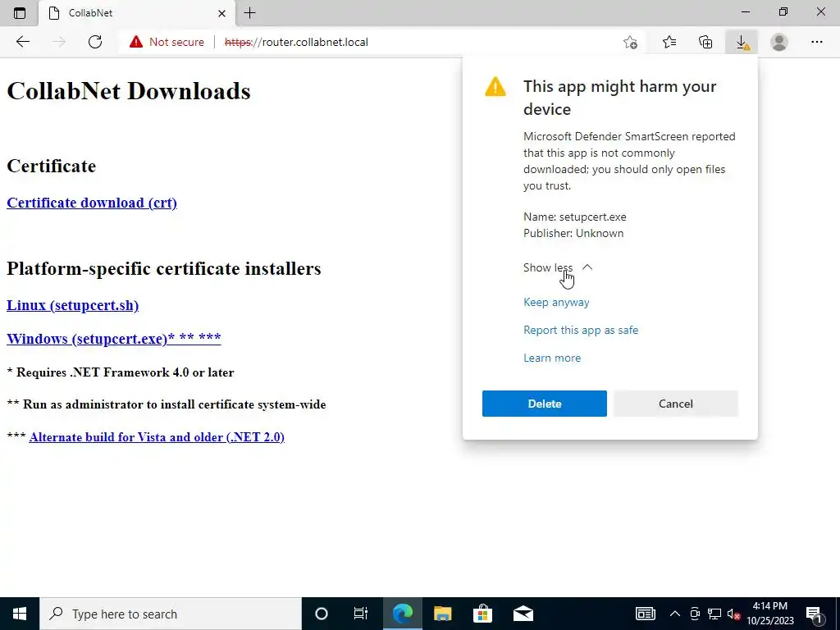Open the Settings and more ellipsis menu

point(816,42)
